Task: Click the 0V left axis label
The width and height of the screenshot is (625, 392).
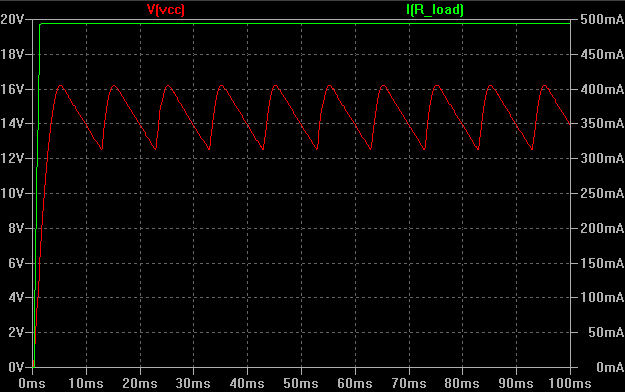Action: tap(16, 367)
